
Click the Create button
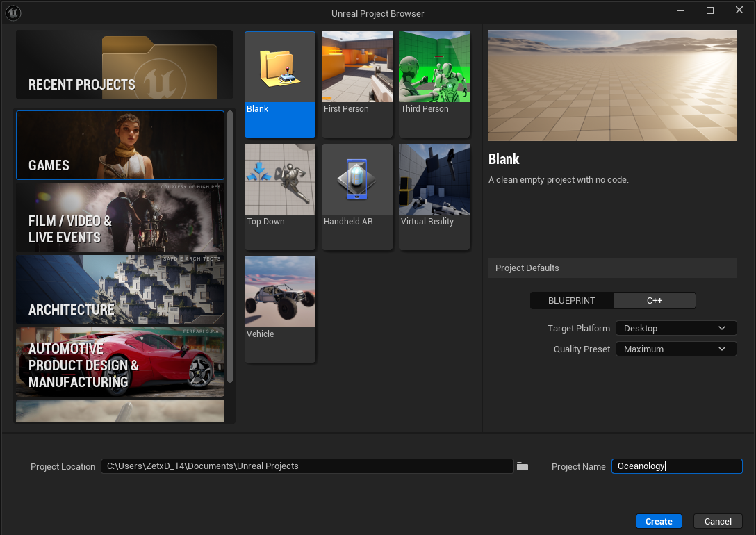(658, 520)
